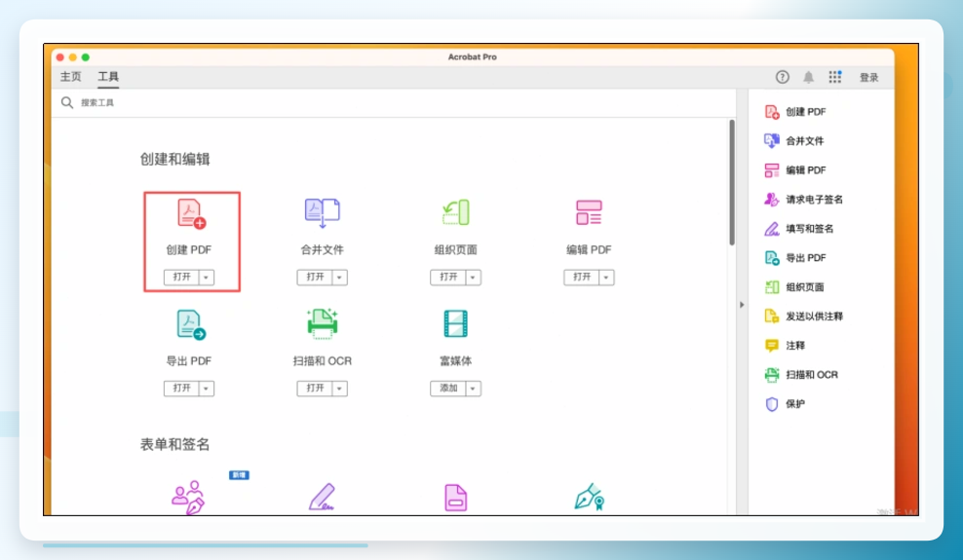Switch to the 主页 tab

pyautogui.click(x=70, y=77)
